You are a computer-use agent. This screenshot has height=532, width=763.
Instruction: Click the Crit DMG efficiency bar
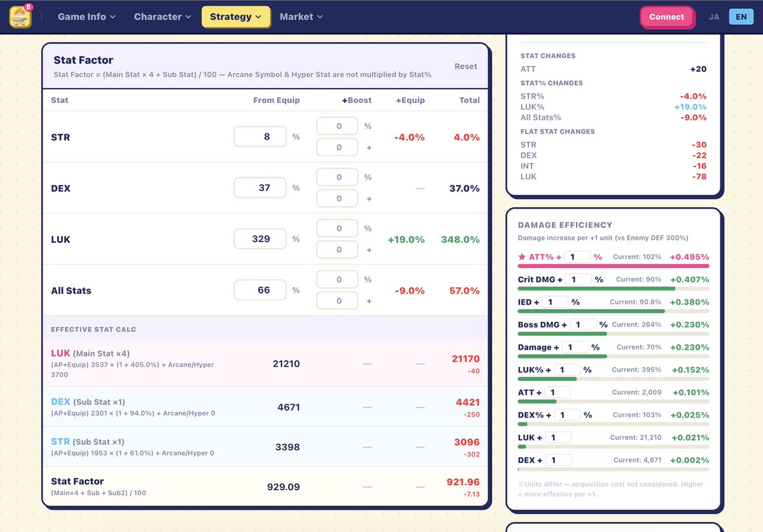[614, 289]
